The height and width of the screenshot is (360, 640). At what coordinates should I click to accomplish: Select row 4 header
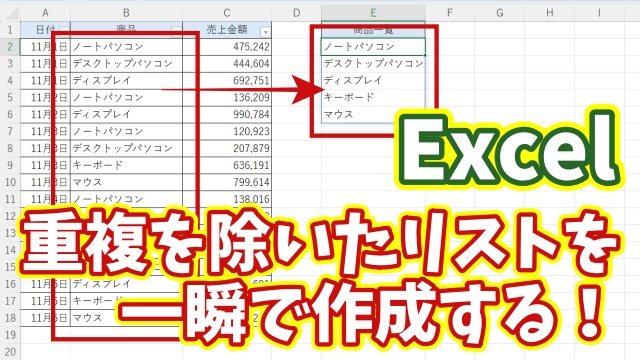10,80
